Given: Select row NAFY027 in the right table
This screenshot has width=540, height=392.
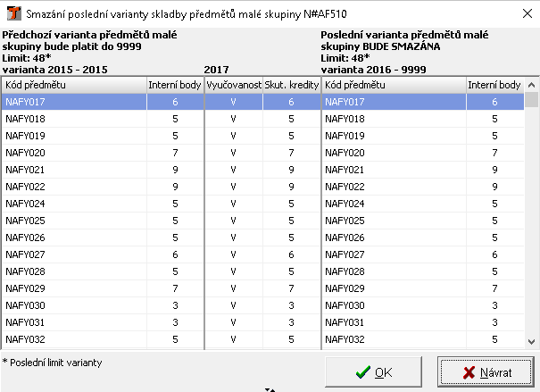Looking at the screenshot, I should [393, 254].
